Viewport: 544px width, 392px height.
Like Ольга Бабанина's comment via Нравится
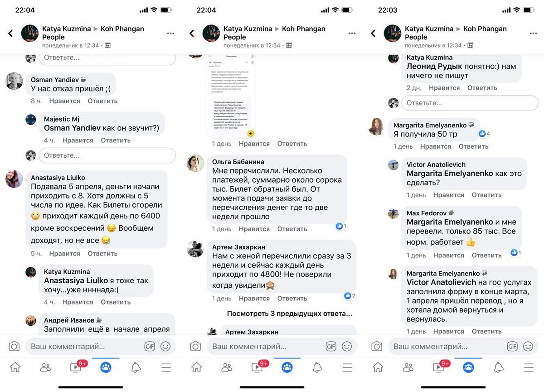pos(254,229)
